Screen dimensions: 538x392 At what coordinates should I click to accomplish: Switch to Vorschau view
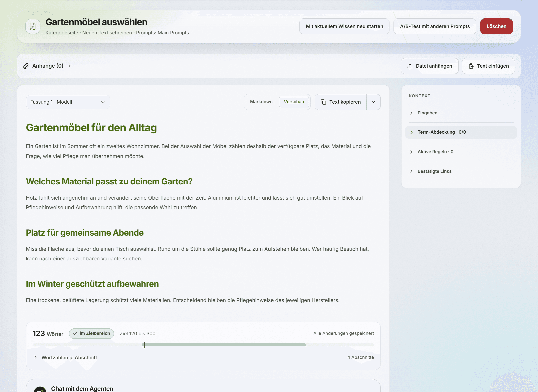(294, 102)
